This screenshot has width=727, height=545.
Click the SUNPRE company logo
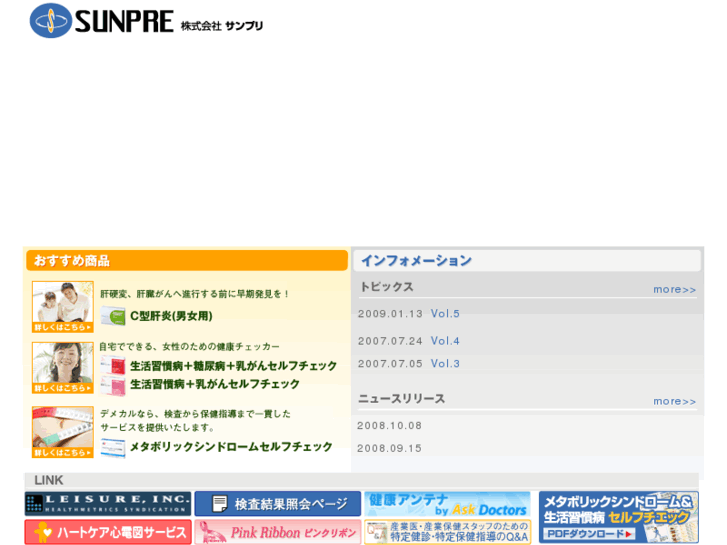146,20
